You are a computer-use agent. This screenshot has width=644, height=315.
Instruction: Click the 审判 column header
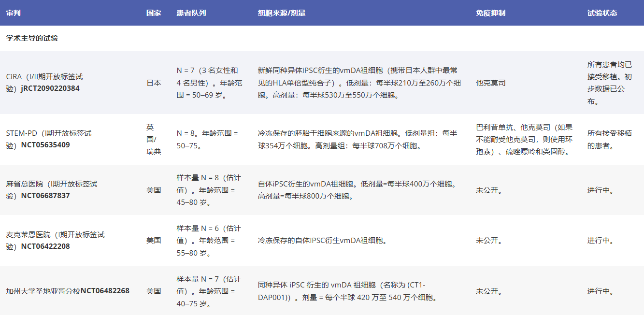pyautogui.click(x=14, y=13)
